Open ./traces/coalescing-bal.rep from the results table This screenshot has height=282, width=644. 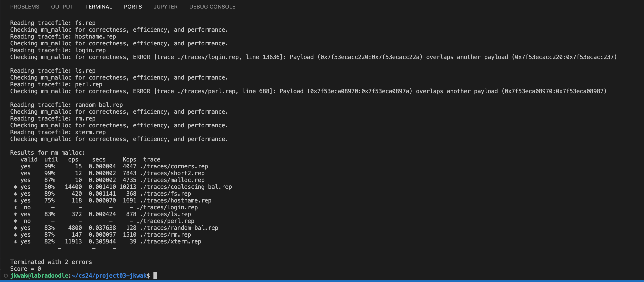pos(186,187)
